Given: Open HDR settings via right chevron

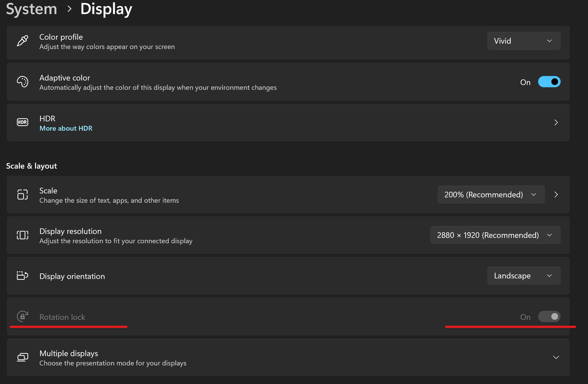Looking at the screenshot, I should (x=556, y=122).
